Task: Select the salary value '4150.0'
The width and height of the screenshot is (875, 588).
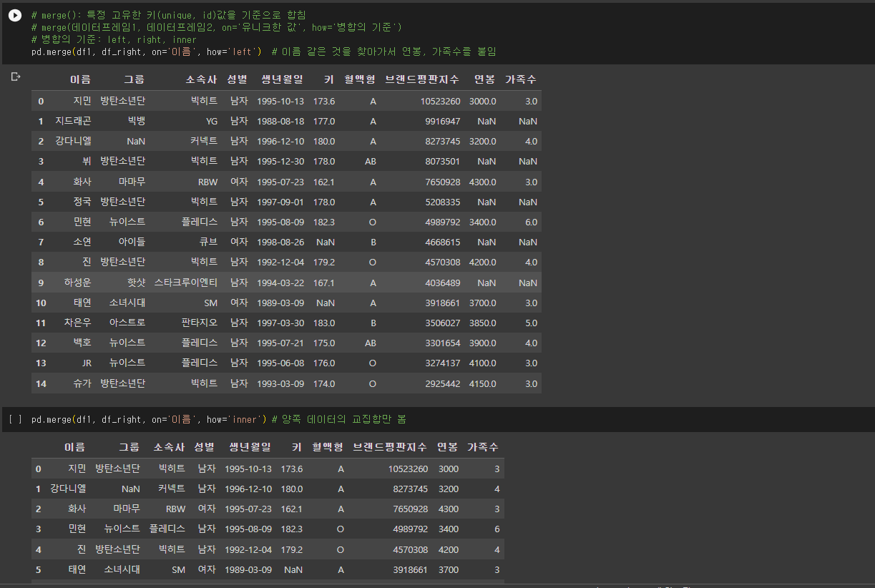Action: click(x=482, y=383)
